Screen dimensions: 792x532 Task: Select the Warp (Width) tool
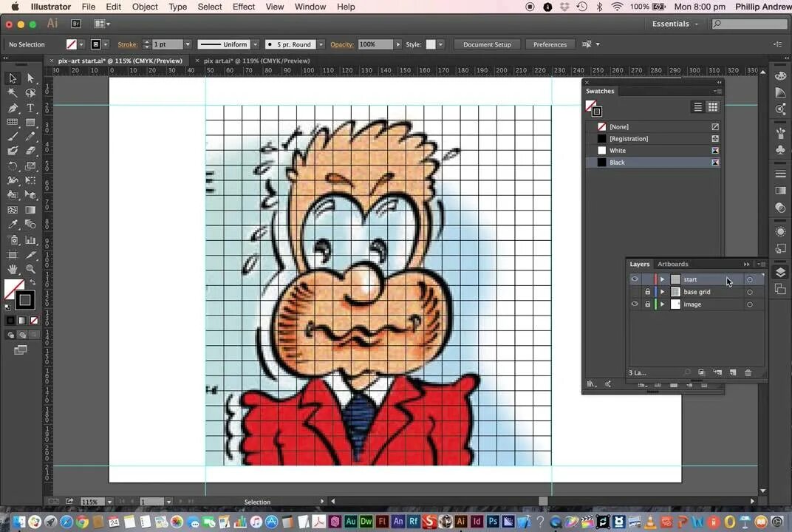(13, 180)
